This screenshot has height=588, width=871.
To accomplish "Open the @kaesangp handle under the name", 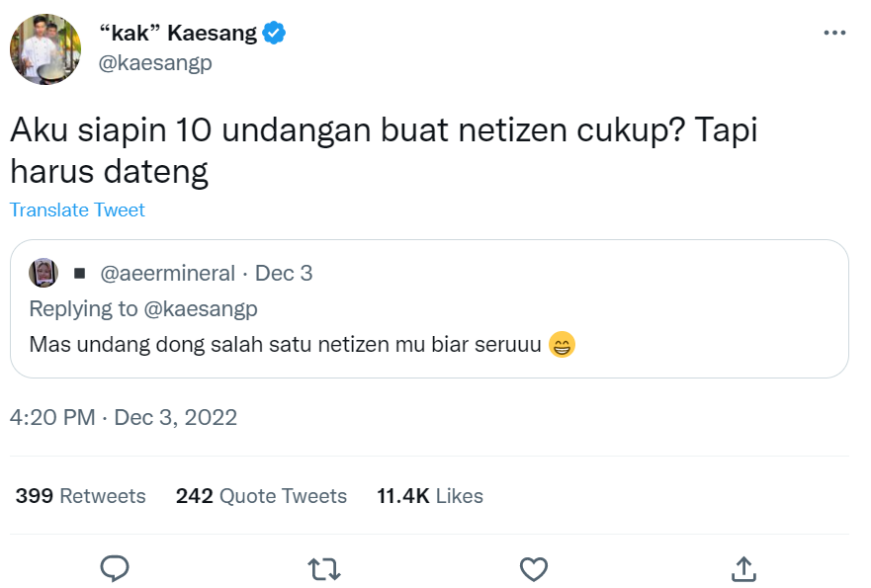I will tap(156, 62).
